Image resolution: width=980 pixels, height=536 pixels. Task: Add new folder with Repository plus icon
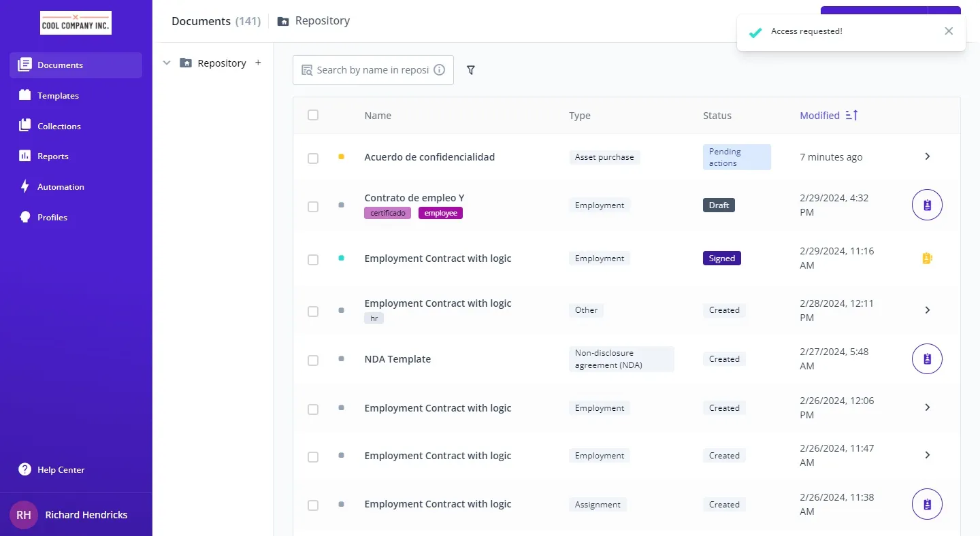click(x=258, y=63)
